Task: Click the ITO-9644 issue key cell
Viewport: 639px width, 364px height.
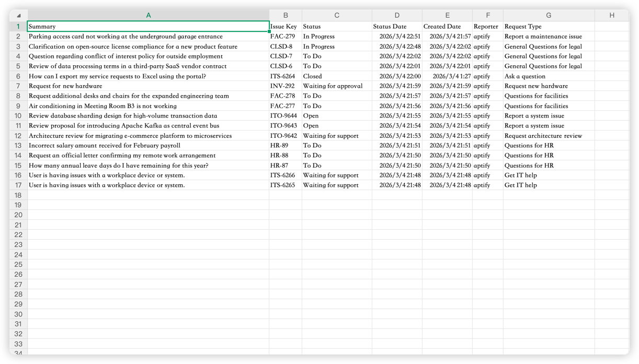Action: [285, 115]
